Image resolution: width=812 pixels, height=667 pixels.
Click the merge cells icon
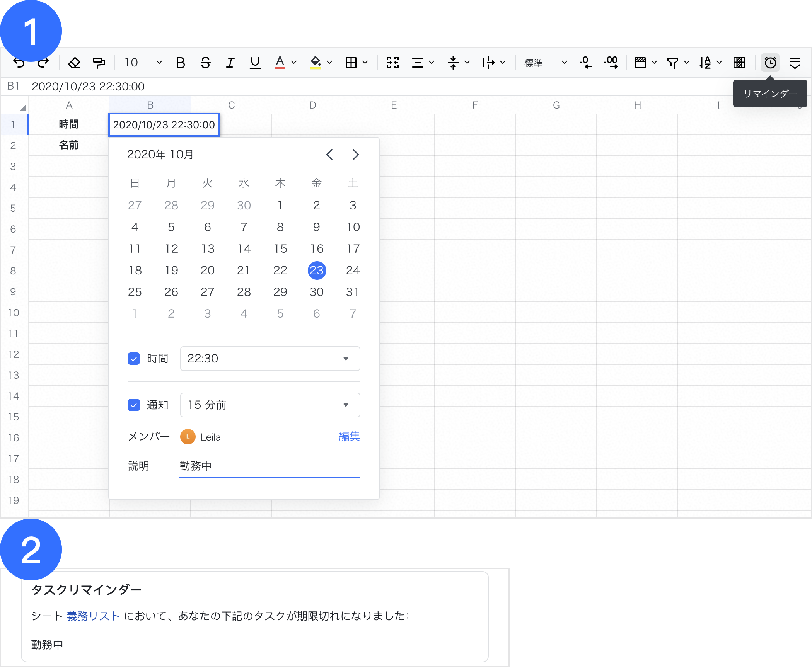pyautogui.click(x=392, y=63)
